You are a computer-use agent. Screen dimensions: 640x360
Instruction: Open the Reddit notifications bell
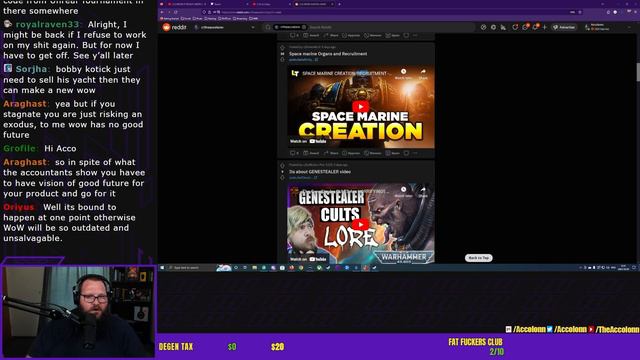[535, 27]
